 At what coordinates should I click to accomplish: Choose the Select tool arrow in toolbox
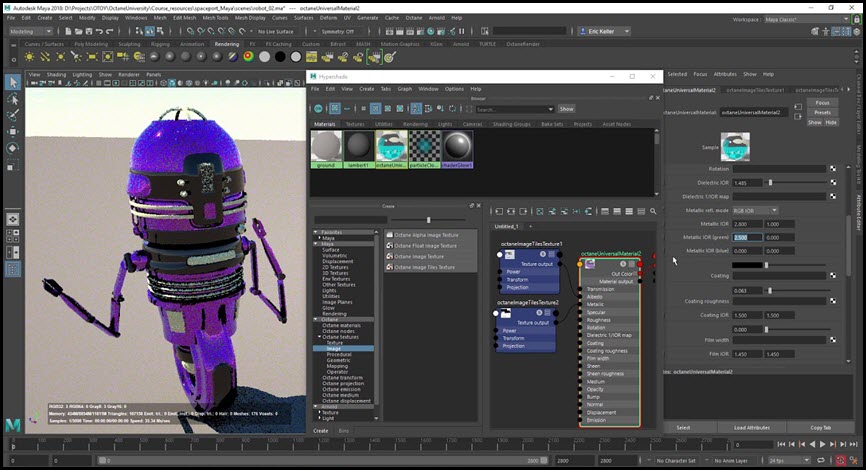13,82
